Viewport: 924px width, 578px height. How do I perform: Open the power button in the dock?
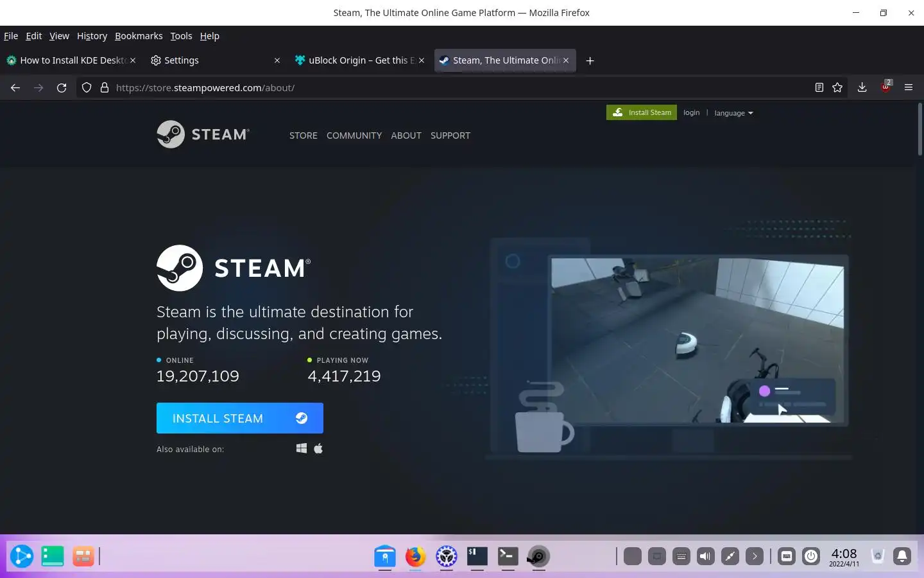point(811,556)
